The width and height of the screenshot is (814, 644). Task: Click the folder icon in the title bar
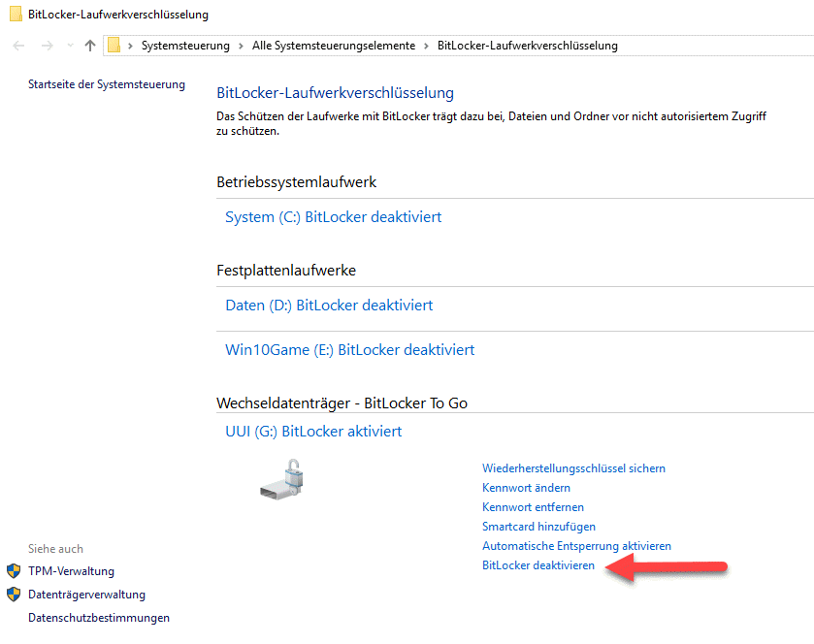(x=16, y=15)
